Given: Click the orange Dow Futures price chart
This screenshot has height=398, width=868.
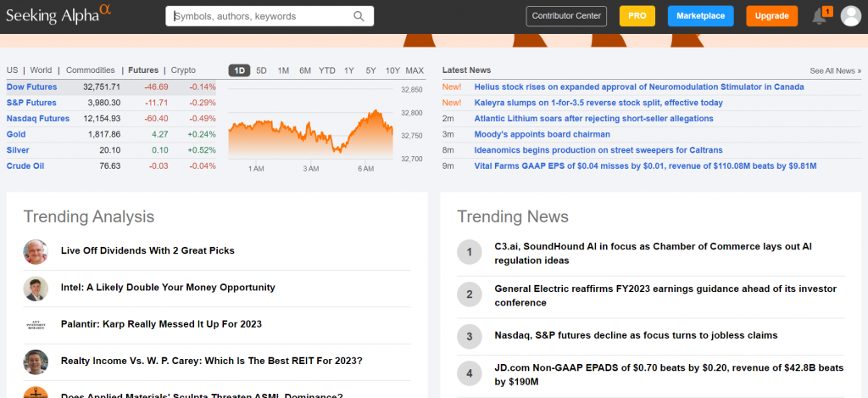Looking at the screenshot, I should 309,127.
